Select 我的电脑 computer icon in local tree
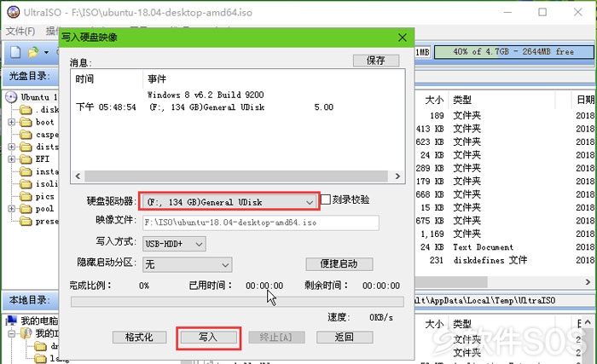 click(x=11, y=321)
